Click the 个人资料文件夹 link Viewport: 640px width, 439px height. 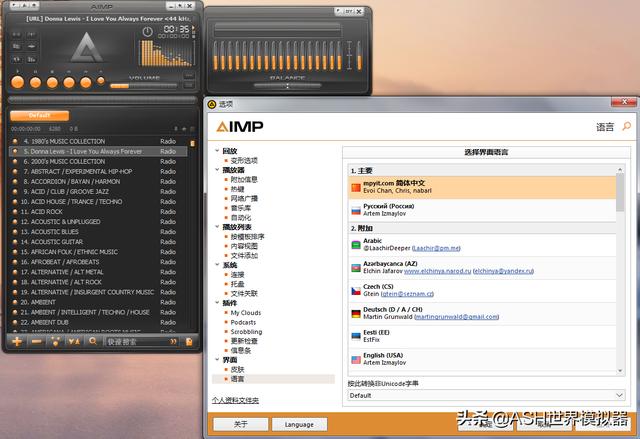coord(235,400)
